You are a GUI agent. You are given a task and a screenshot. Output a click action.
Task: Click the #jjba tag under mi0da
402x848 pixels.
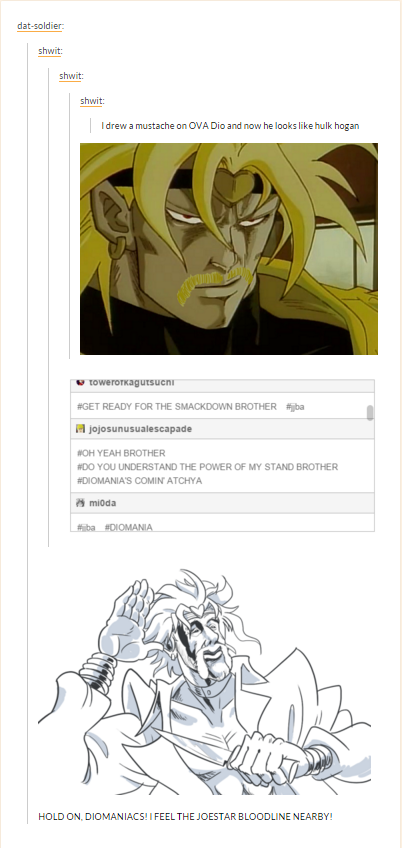(x=87, y=527)
